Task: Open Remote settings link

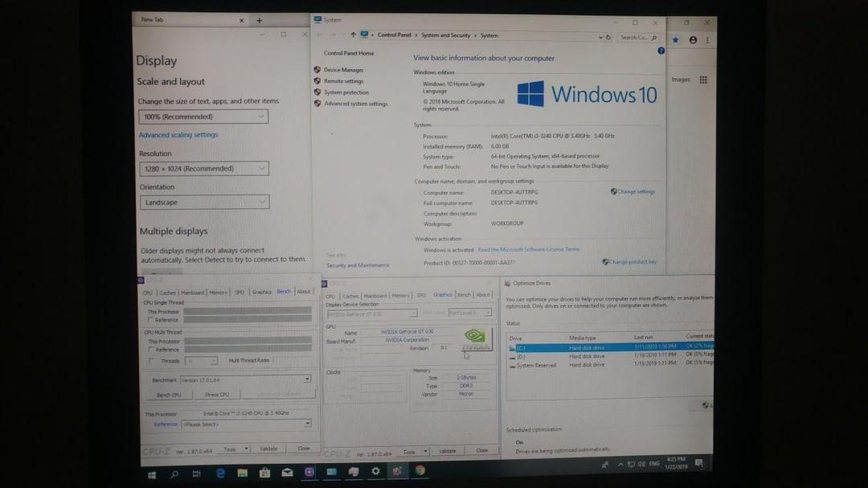Action: point(343,81)
